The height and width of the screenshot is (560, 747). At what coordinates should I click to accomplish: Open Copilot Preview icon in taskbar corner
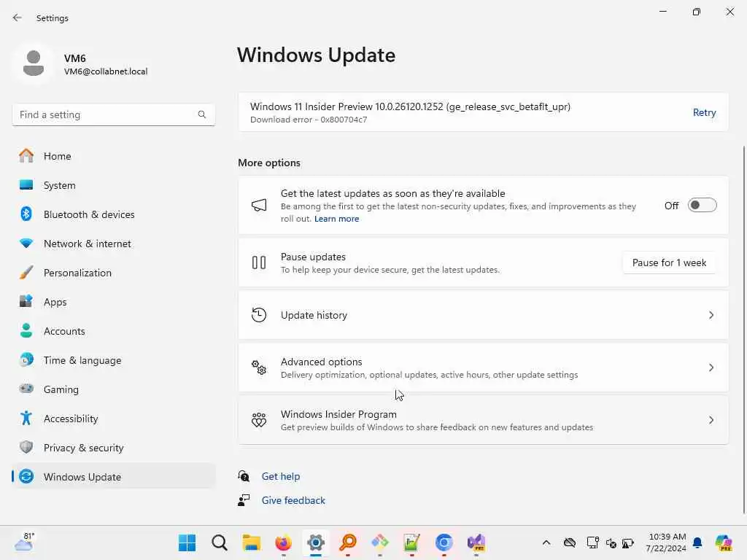point(724,542)
